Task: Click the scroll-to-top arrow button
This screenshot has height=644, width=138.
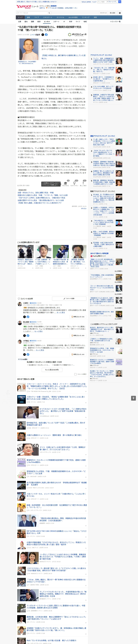Action: click(x=133, y=398)
